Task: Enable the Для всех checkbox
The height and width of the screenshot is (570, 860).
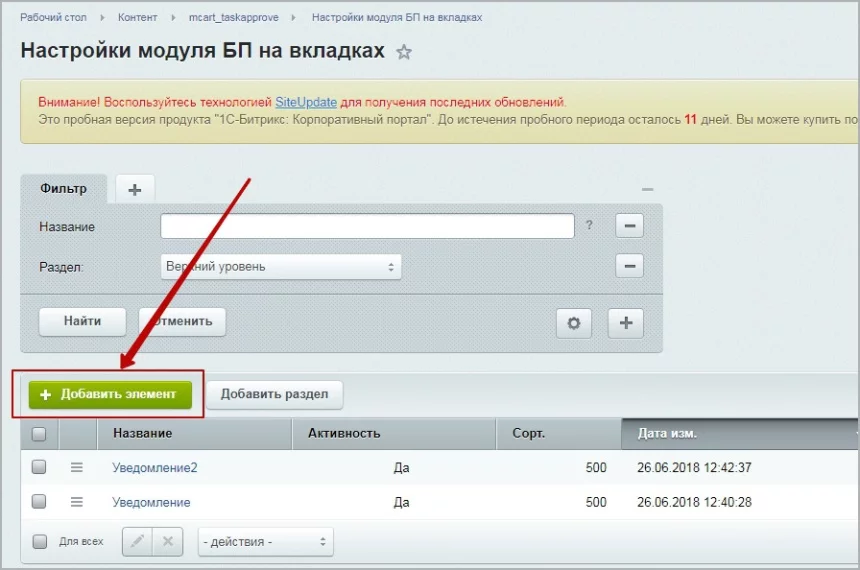Action: pos(39,542)
